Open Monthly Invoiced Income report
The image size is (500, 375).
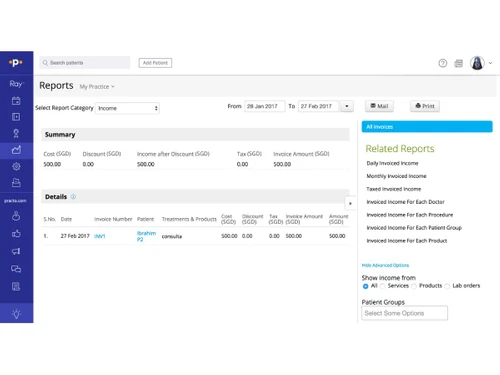396,176
